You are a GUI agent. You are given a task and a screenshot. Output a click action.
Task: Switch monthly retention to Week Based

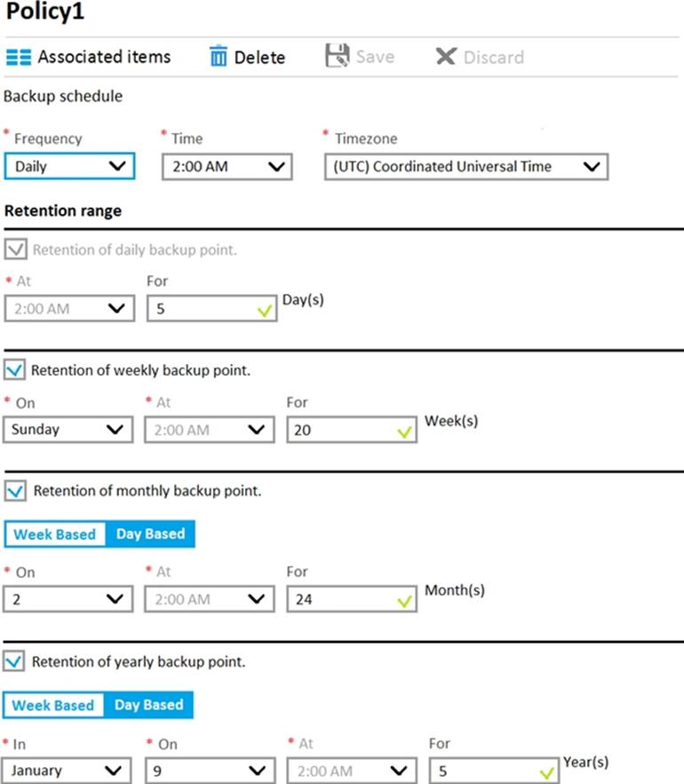click(x=55, y=535)
